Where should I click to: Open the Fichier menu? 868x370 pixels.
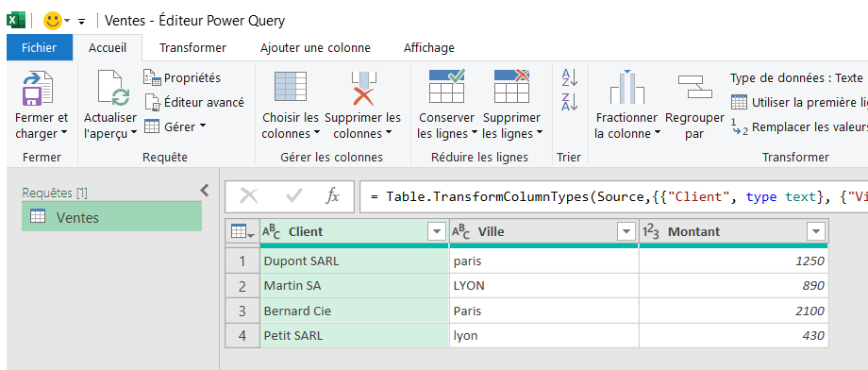(x=40, y=47)
